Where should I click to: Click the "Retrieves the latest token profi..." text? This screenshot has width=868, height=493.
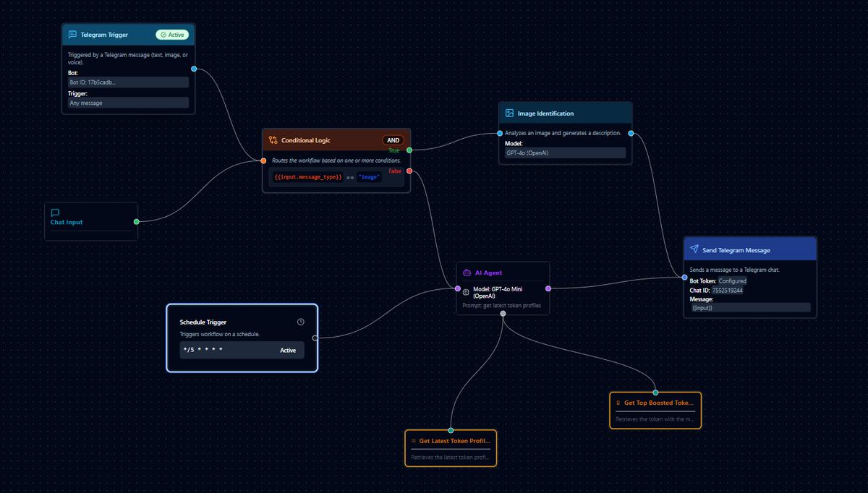tap(451, 458)
